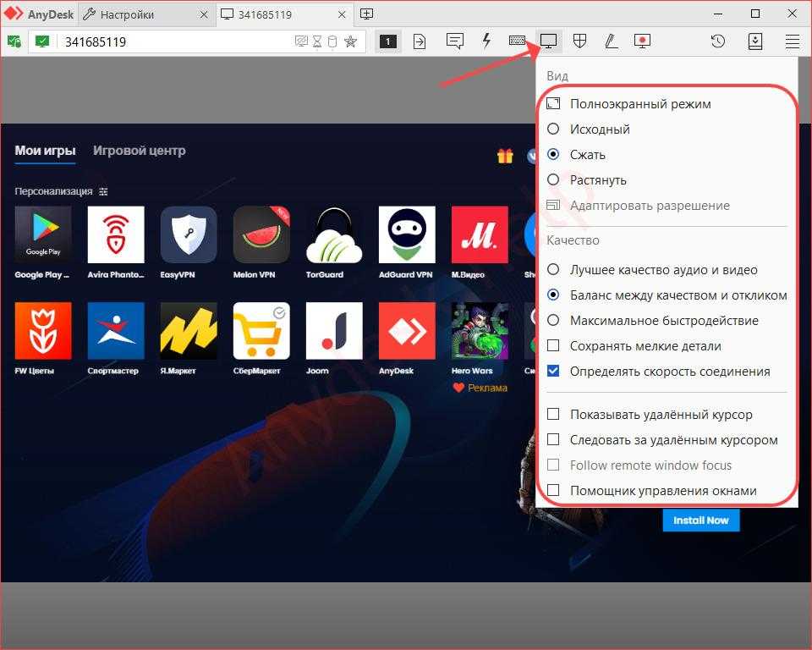Choose 'Лучшее качество аудио и видео'
The width and height of the screenshot is (812, 650).
pyautogui.click(x=553, y=270)
